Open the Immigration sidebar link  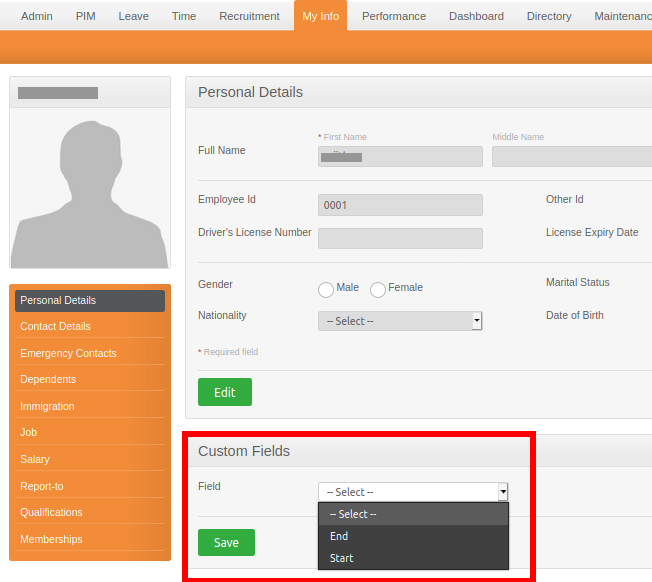47,406
